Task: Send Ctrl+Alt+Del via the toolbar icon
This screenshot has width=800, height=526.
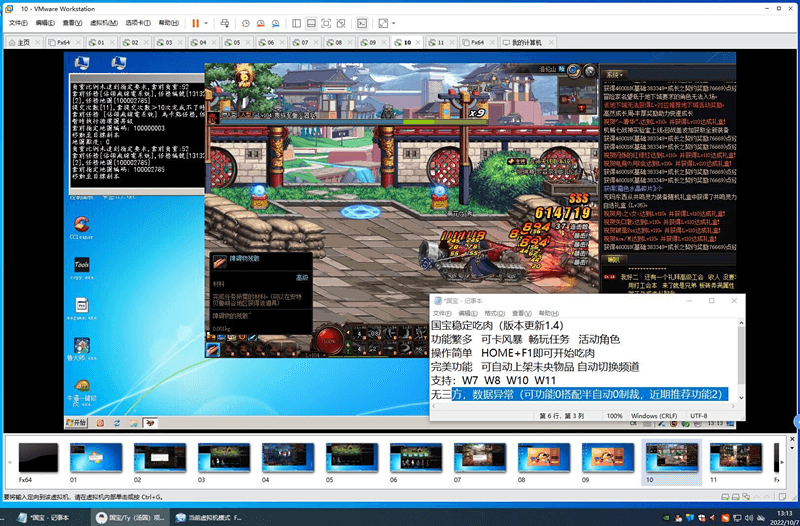Action: 224,23
